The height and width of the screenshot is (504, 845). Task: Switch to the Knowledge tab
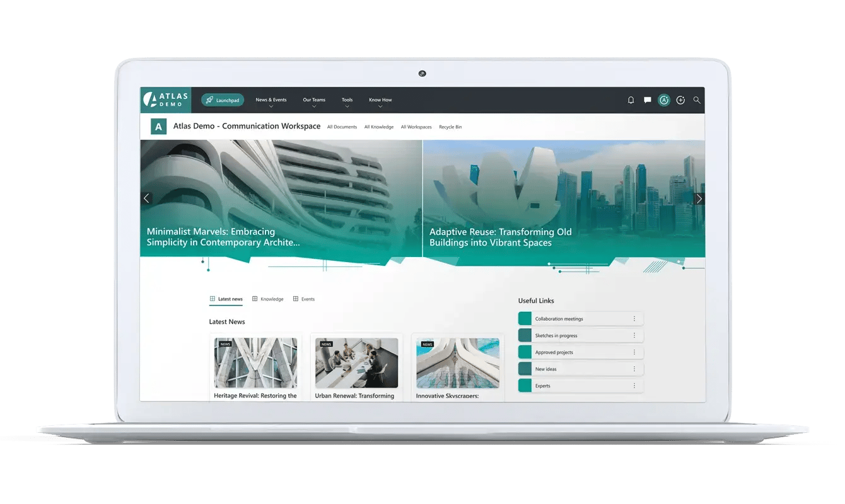(x=267, y=299)
